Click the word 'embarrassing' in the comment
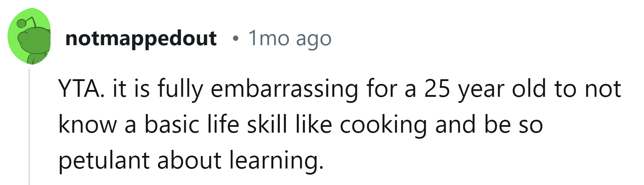 tap(284, 89)
